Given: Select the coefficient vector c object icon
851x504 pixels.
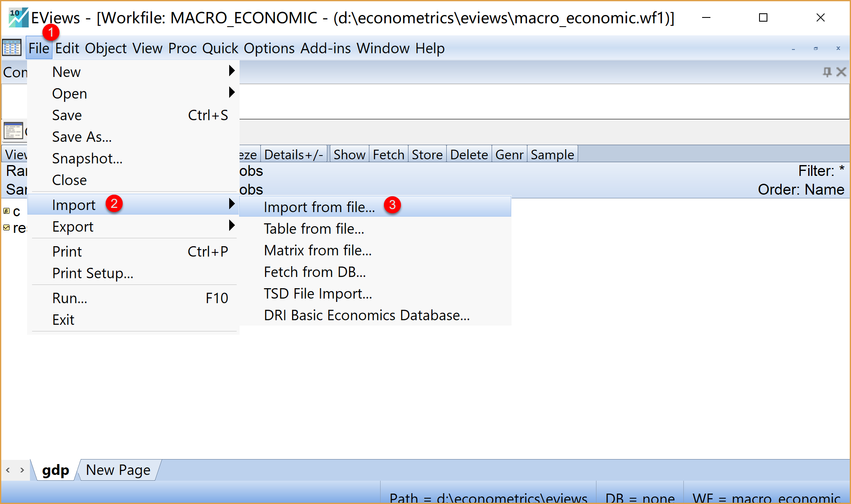Looking at the screenshot, I should (7, 211).
